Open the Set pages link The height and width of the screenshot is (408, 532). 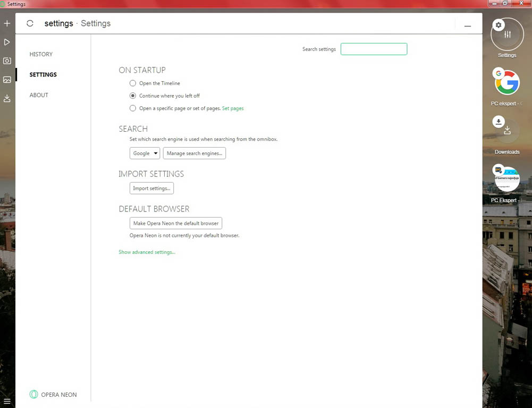(233, 108)
